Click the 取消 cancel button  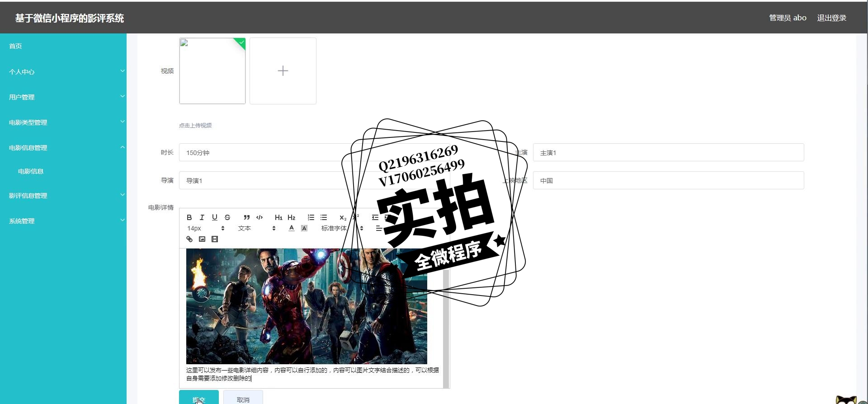click(243, 398)
